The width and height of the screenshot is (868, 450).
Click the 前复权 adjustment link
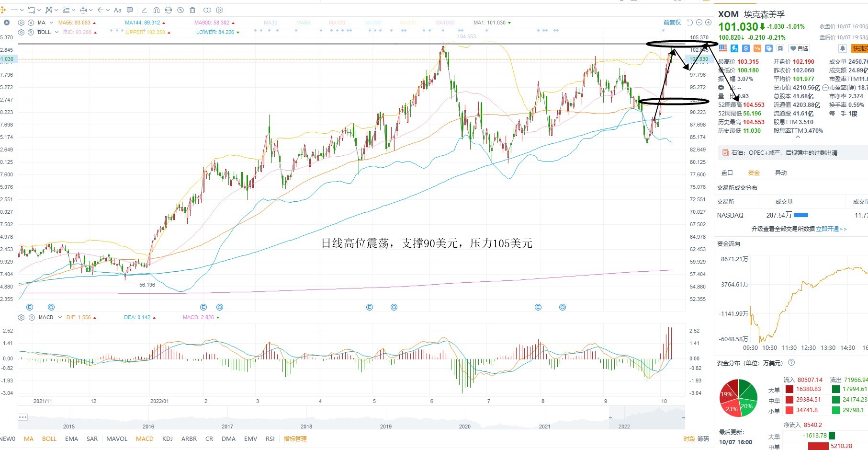tap(672, 23)
